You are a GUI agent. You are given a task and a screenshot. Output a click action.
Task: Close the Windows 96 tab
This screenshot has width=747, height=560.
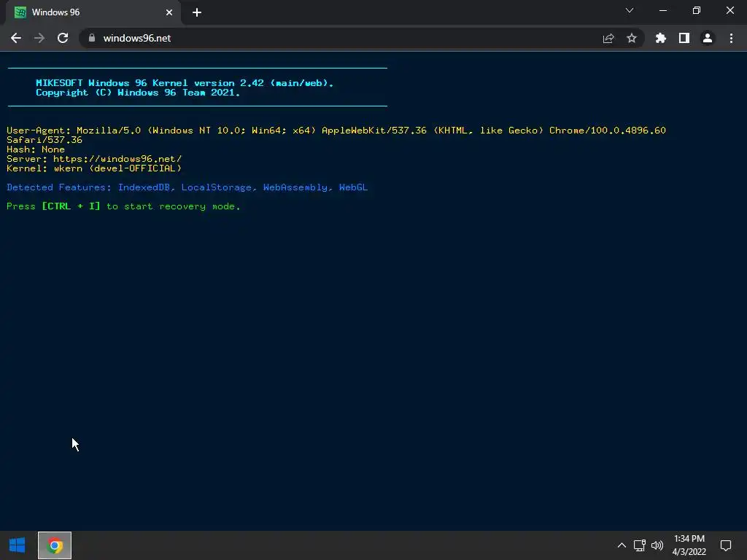169,12
